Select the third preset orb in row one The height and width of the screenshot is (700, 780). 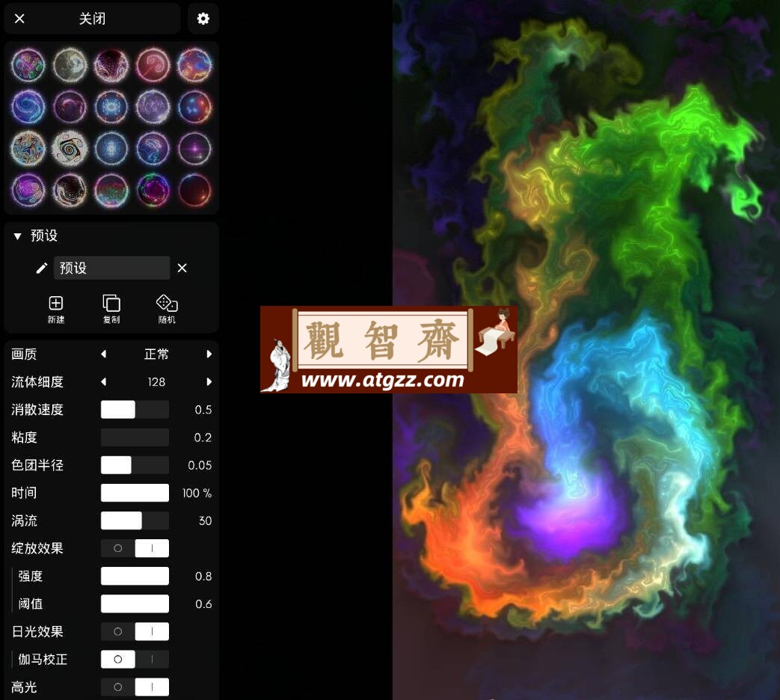click(111, 65)
